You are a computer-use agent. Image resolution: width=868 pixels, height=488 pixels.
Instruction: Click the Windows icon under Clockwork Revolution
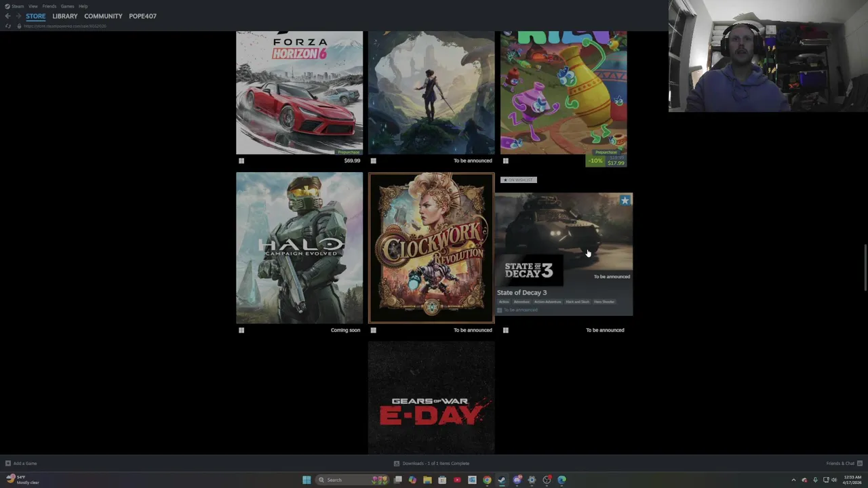[x=374, y=330]
